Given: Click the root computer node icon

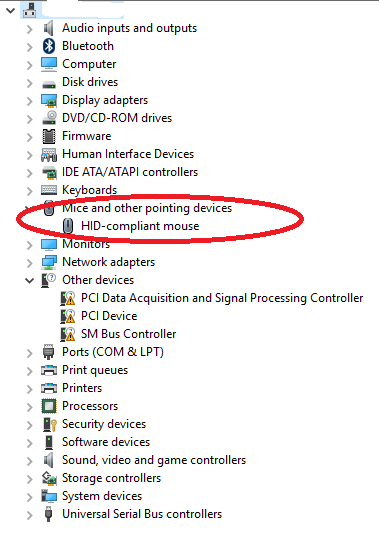Looking at the screenshot, I should [x=30, y=10].
